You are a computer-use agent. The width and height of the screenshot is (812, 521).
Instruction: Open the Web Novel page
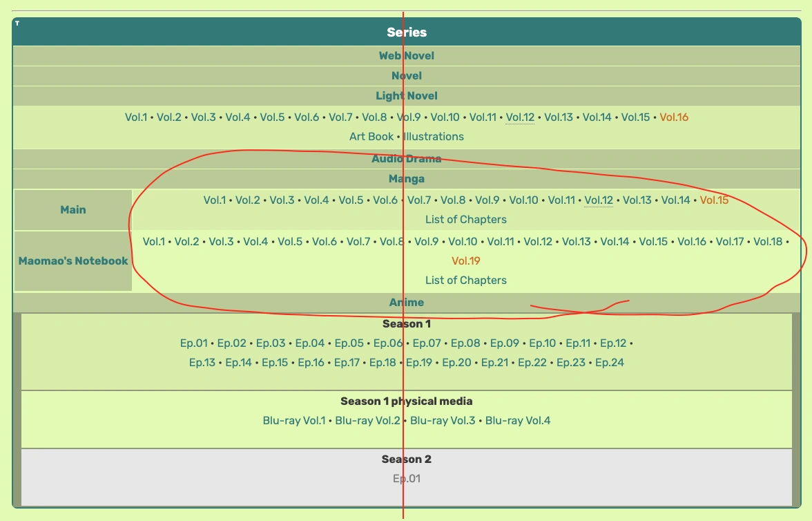click(407, 56)
